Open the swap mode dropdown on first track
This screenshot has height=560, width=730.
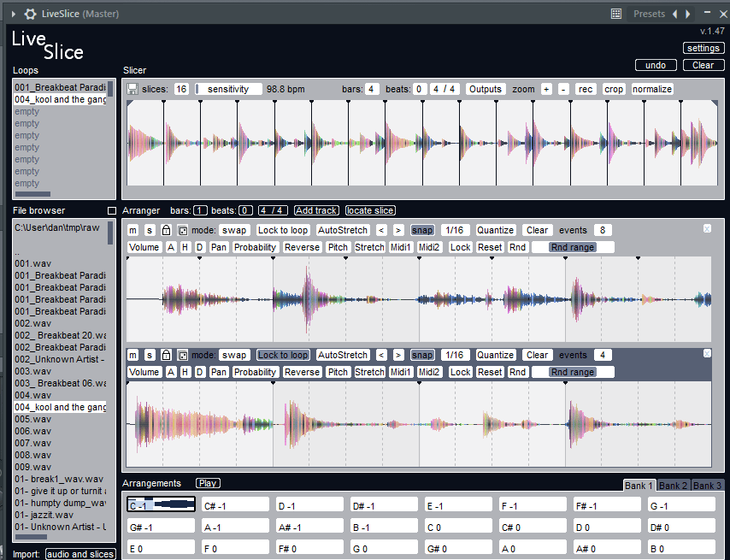click(234, 231)
